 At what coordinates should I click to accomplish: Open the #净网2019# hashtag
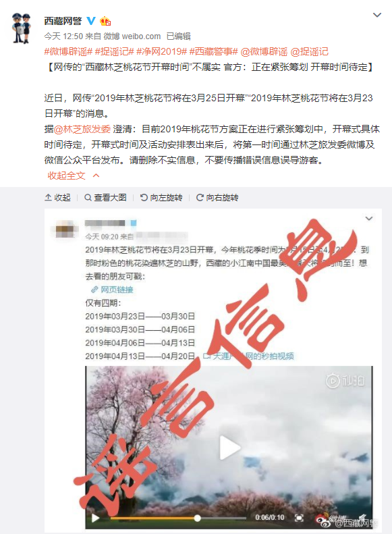click(x=162, y=51)
